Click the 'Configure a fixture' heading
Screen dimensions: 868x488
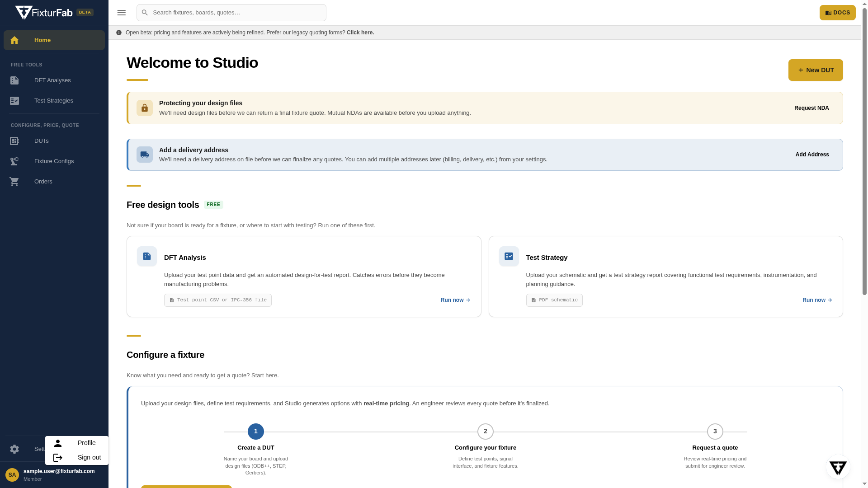[165, 355]
